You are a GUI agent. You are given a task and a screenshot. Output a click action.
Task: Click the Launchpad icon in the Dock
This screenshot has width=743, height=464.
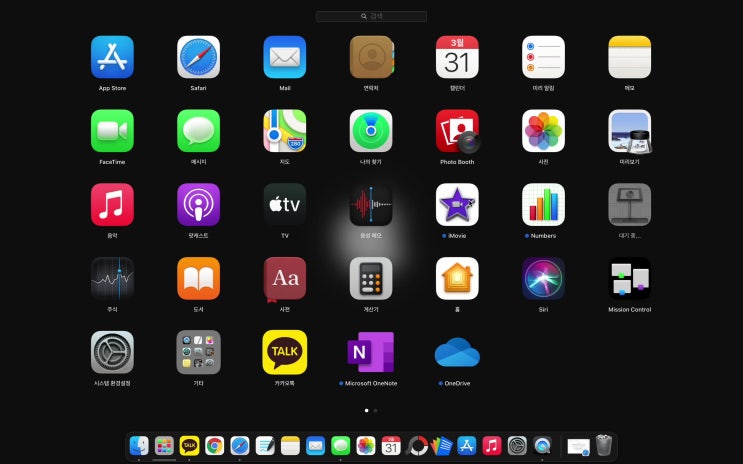point(164,446)
